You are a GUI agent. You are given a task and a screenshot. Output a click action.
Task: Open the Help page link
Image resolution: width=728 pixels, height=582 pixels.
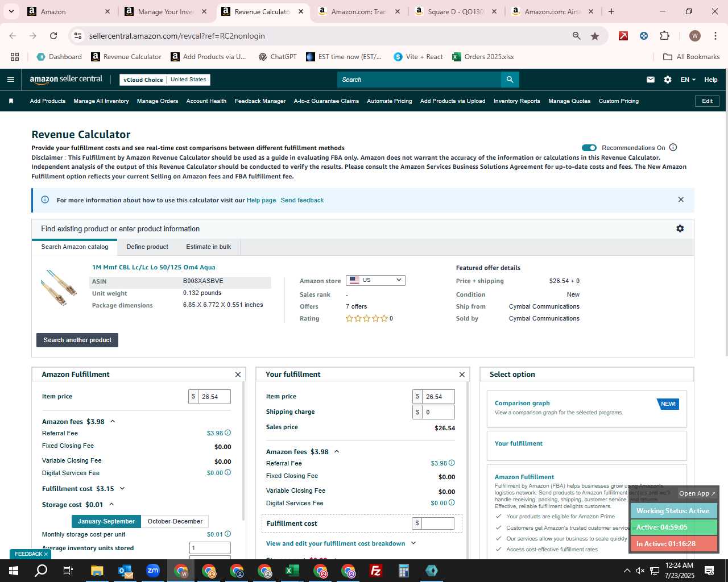261,200
